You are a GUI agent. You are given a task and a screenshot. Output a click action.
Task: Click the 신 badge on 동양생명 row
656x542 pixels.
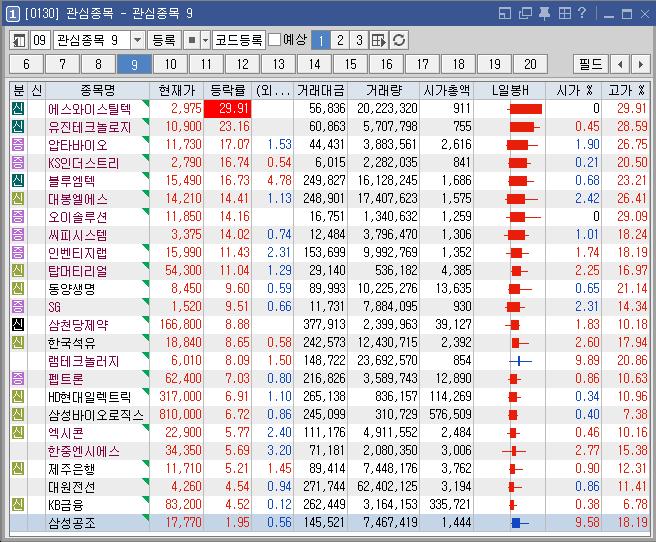coord(18,288)
